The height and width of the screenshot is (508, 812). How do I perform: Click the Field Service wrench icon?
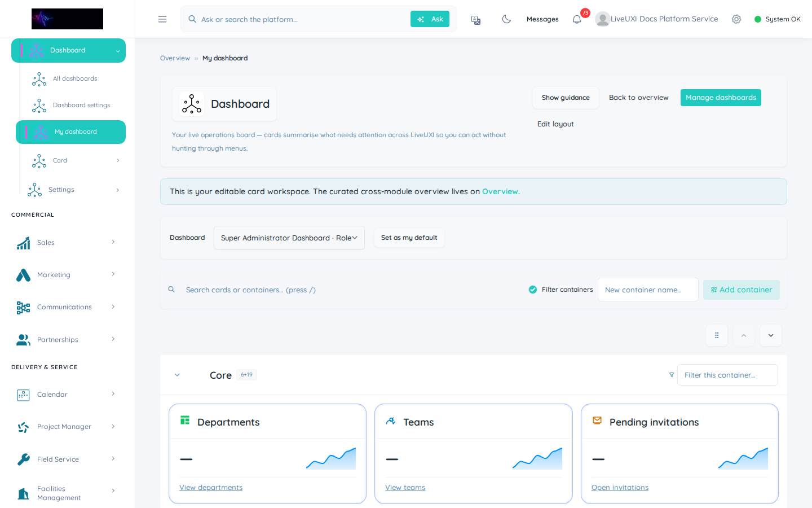point(23,459)
